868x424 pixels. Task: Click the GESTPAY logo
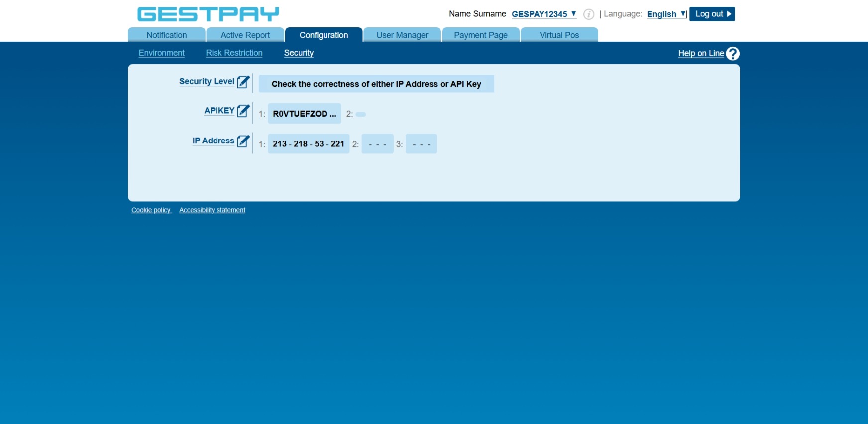point(208,14)
